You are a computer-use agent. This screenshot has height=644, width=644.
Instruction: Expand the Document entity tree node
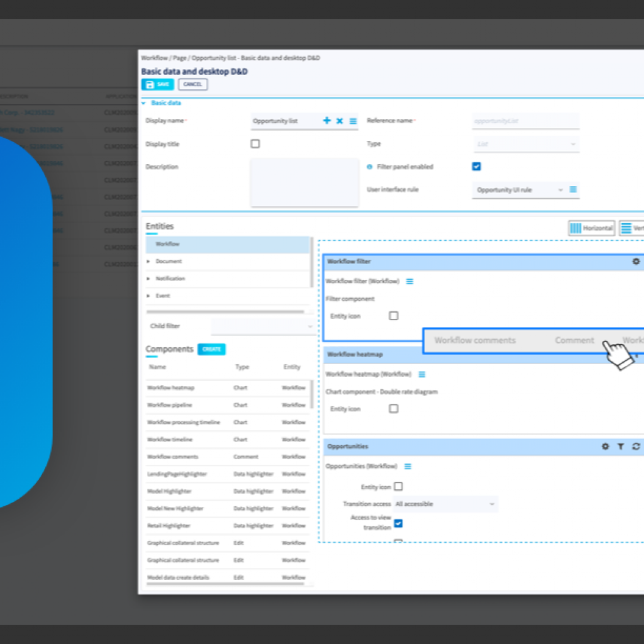click(149, 261)
